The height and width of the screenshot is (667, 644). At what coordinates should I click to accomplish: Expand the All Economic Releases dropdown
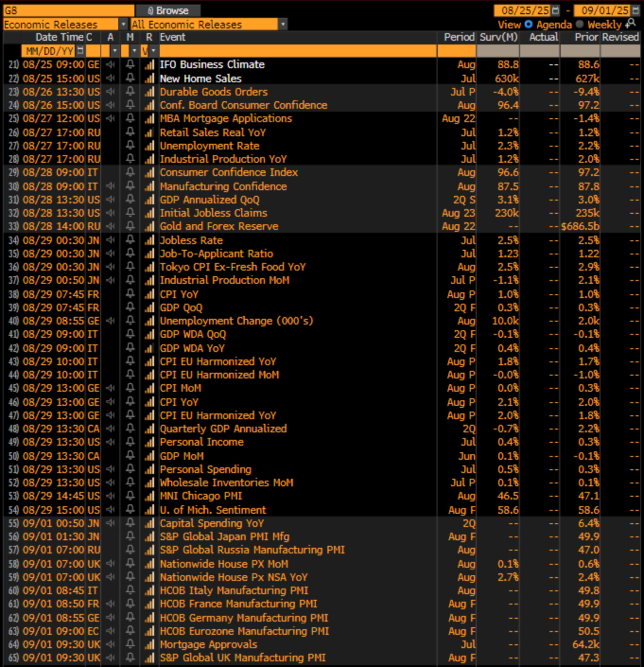283,24
